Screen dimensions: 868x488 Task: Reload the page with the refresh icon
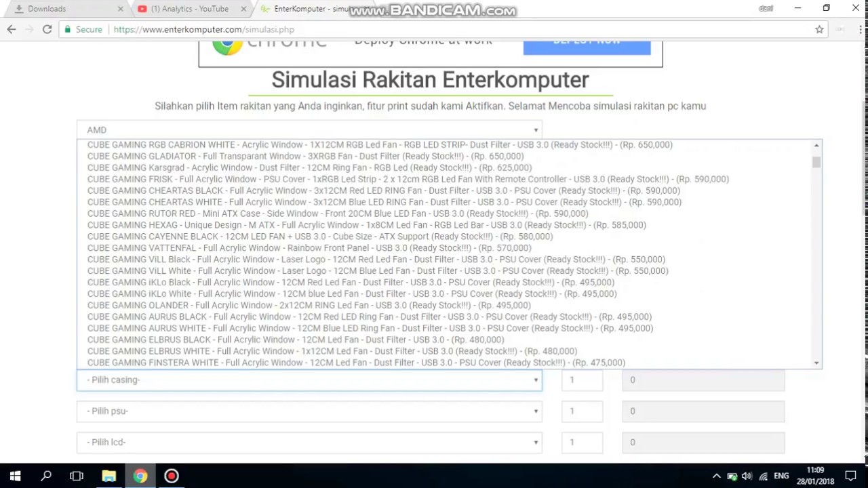coord(47,29)
